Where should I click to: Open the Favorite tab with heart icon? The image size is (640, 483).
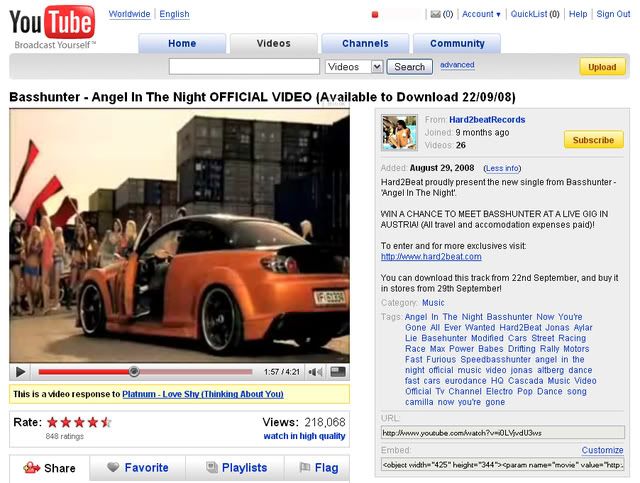(x=138, y=467)
